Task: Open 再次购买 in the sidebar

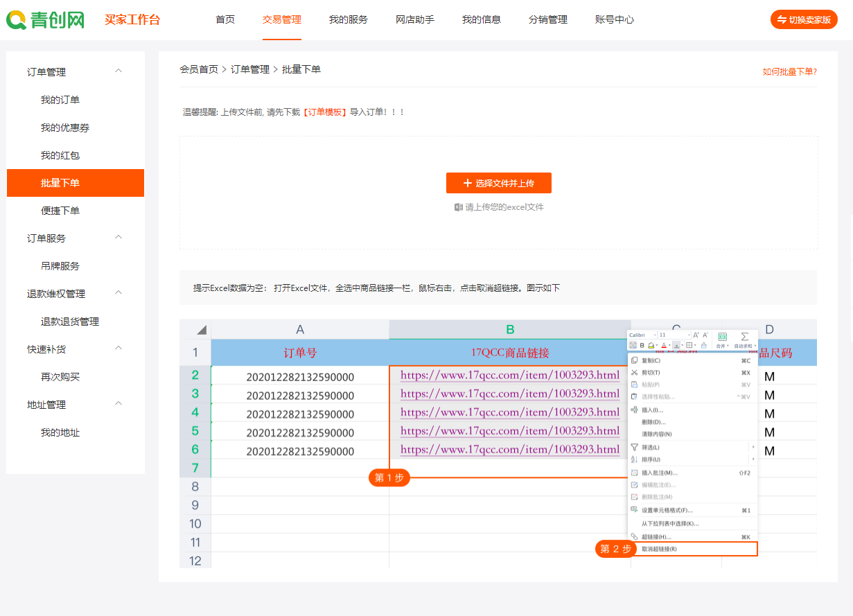Action: [x=60, y=377]
